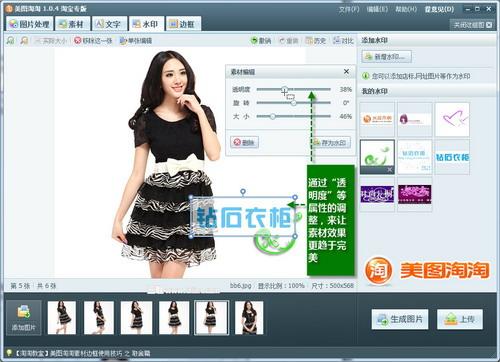The width and height of the screenshot is (500, 362).
Task: Click 存为水印 save as watermark
Action: point(331,143)
